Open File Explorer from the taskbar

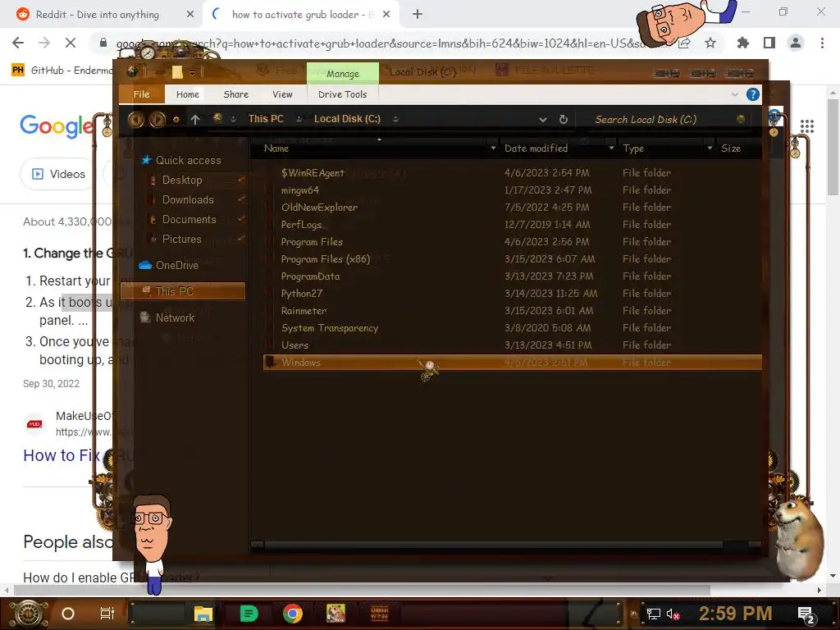(203, 614)
